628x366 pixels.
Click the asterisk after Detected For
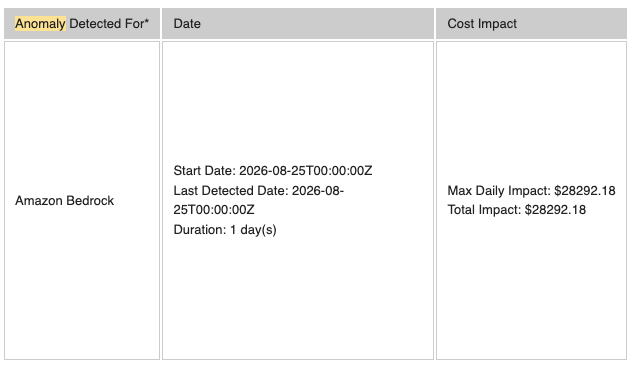[x=147, y=21]
